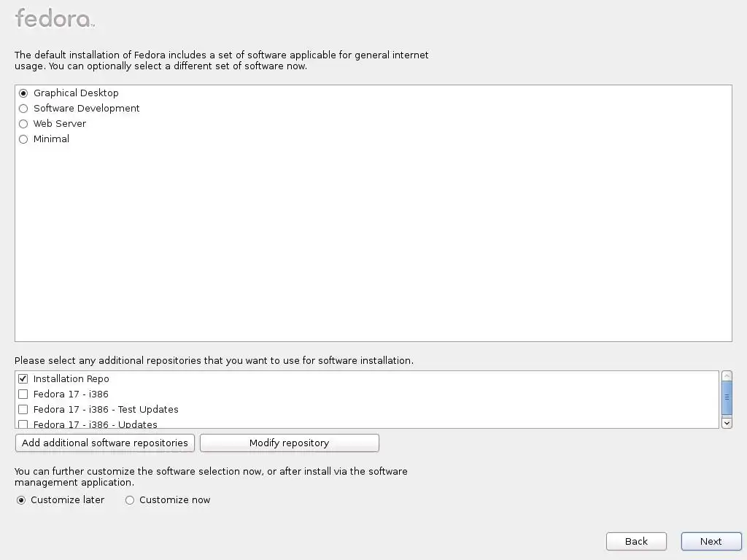Enable the Fedora 17 - i386 repository checkbox
Viewport: 747px width, 560px height.
coord(23,394)
